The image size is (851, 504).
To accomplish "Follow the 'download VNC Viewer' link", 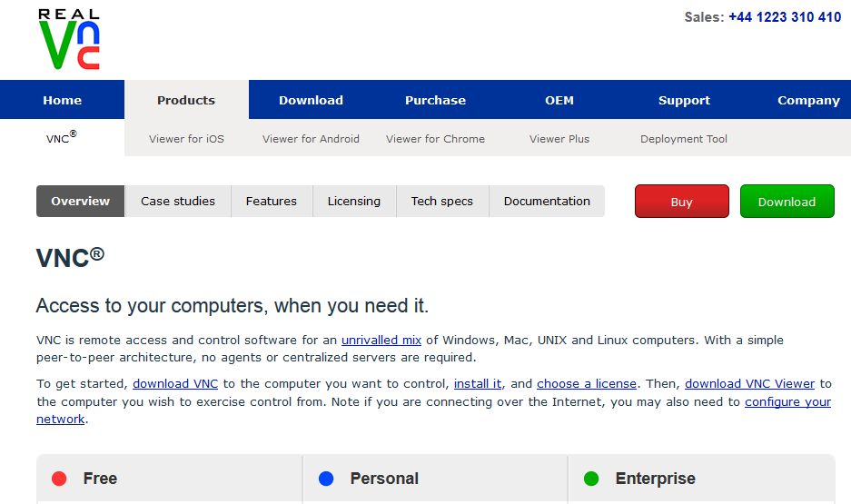I will (x=749, y=383).
